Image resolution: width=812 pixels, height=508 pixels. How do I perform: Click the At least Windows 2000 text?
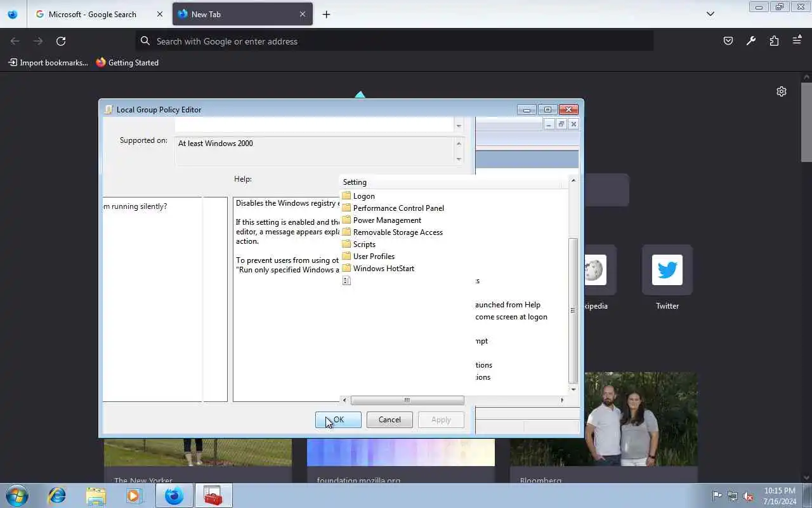(216, 144)
